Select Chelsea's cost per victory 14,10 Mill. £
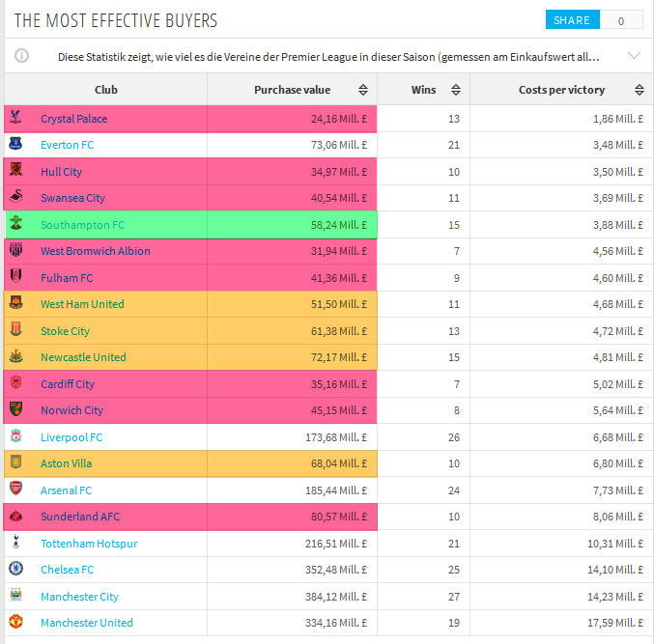The width and height of the screenshot is (654, 644). pos(615,570)
